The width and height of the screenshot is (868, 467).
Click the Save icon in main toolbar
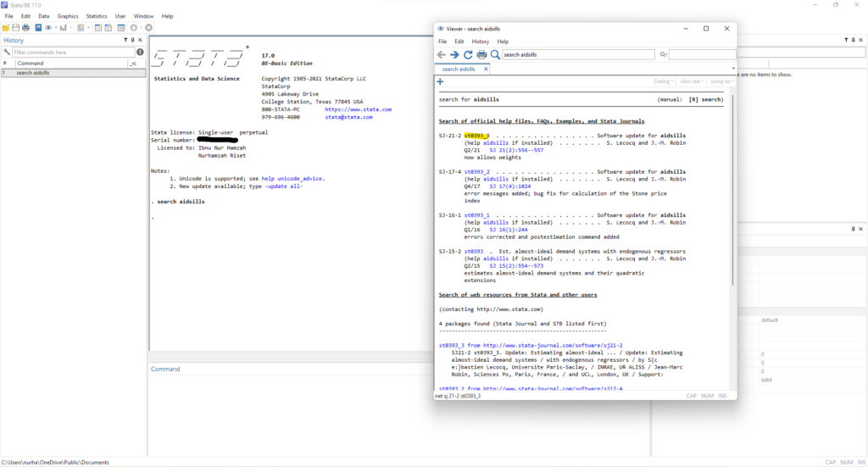point(16,28)
